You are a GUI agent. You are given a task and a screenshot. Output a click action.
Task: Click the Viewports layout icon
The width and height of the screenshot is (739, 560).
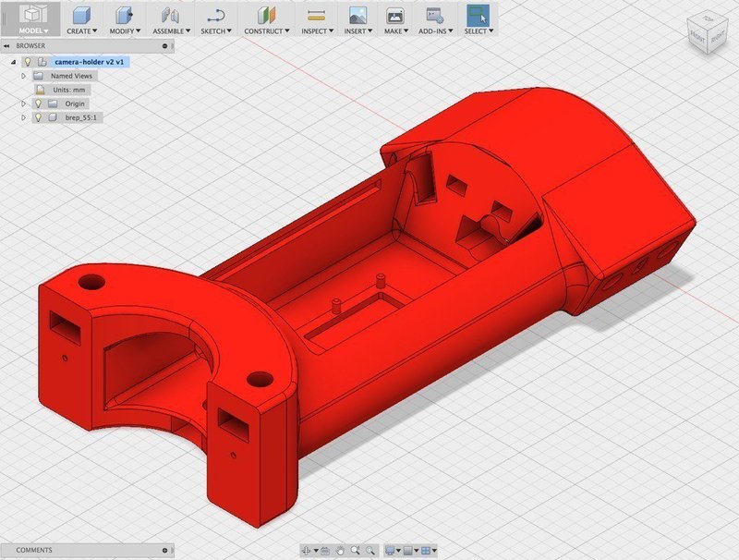[x=426, y=550]
